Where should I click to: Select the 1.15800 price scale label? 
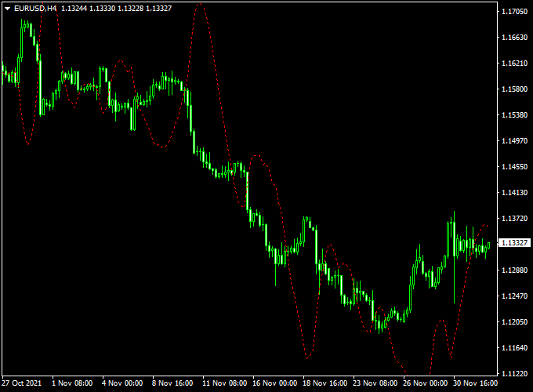(x=515, y=89)
